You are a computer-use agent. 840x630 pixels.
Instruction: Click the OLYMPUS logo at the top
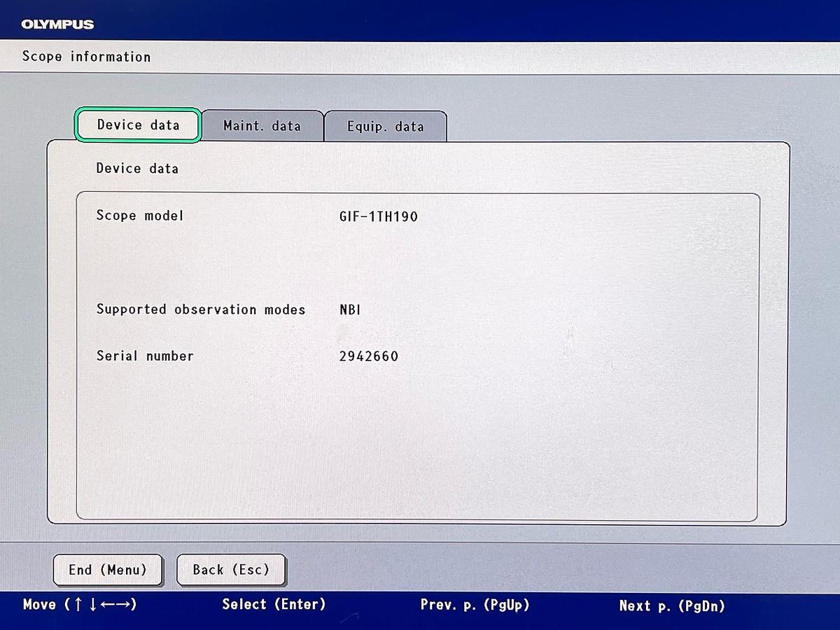[57, 24]
